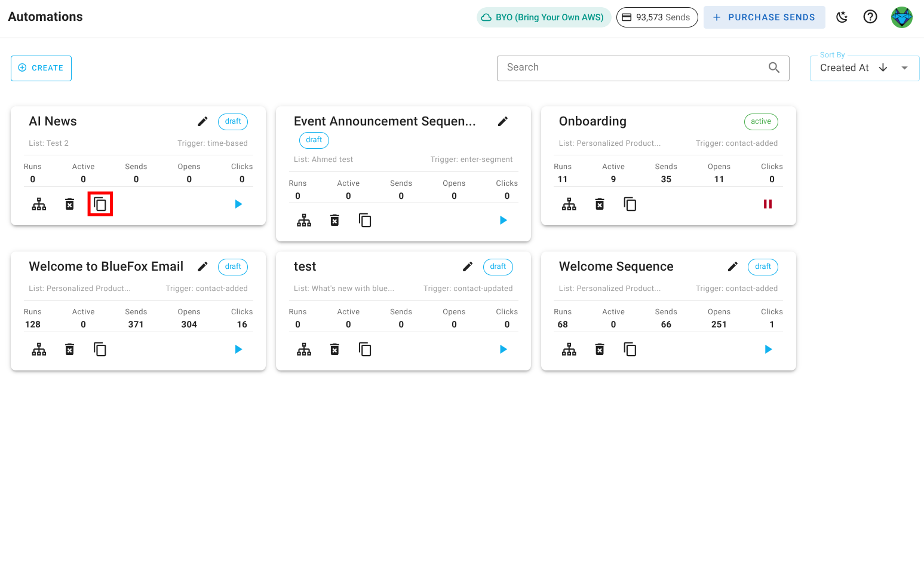
Task: Click the Created At sort value
Action: coord(845,68)
